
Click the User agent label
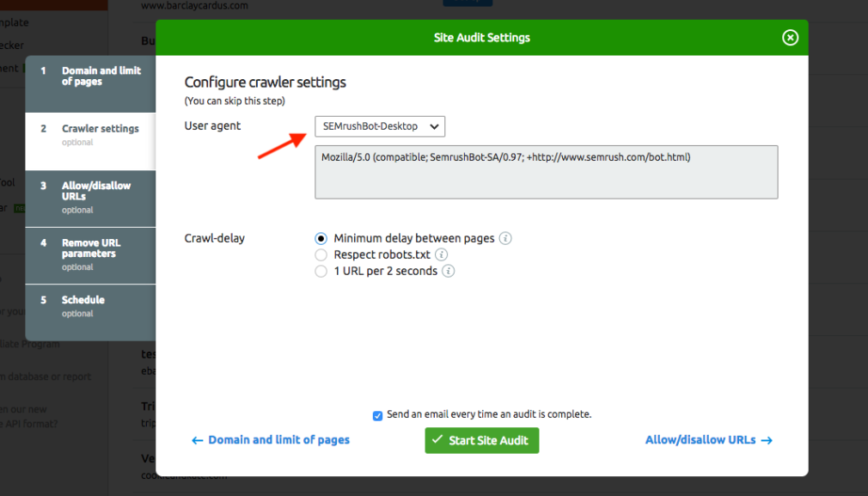point(212,126)
